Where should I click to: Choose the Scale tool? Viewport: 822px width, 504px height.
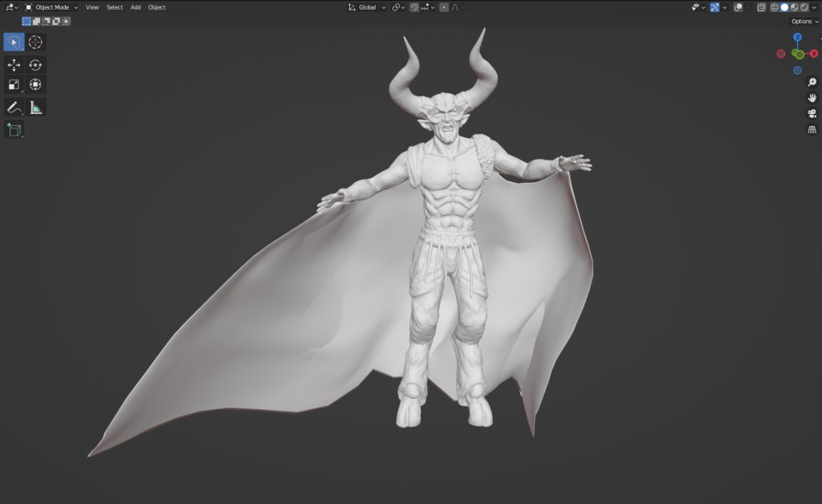click(14, 84)
